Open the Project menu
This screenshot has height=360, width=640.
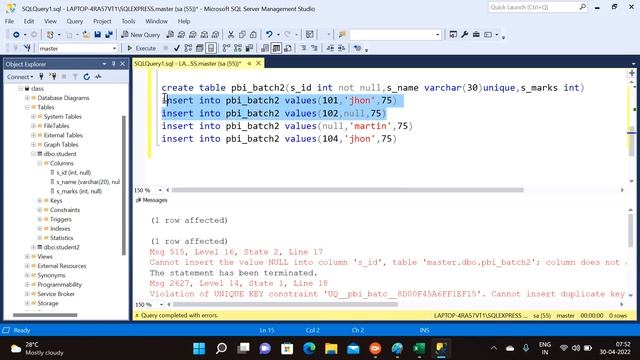[102, 21]
